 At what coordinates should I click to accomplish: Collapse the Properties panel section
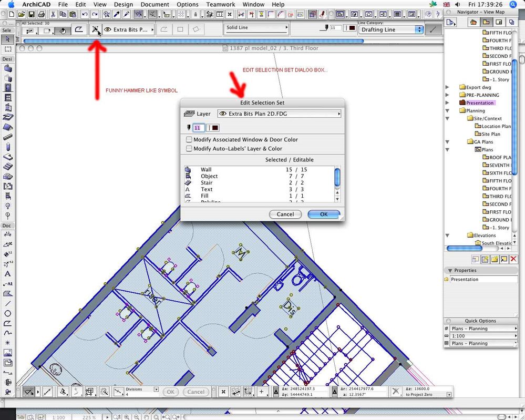click(x=449, y=270)
